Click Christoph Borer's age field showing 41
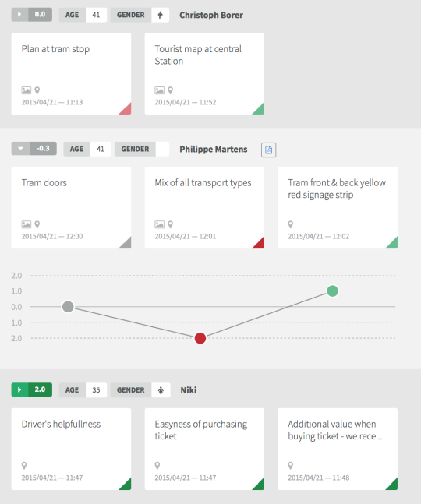This screenshot has height=504, width=421. coord(96,15)
